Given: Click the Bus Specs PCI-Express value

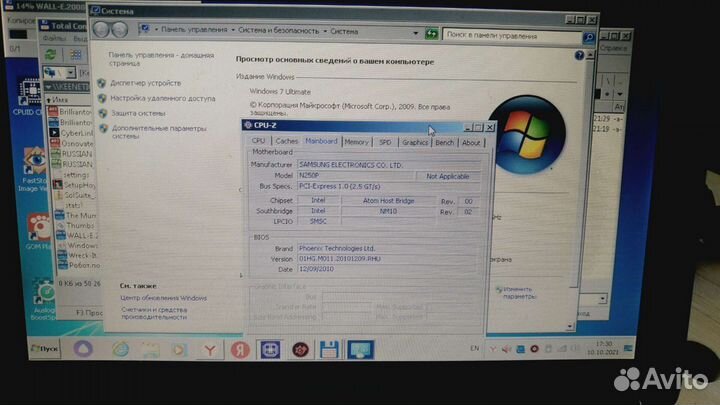Looking at the screenshot, I should click(x=388, y=186).
